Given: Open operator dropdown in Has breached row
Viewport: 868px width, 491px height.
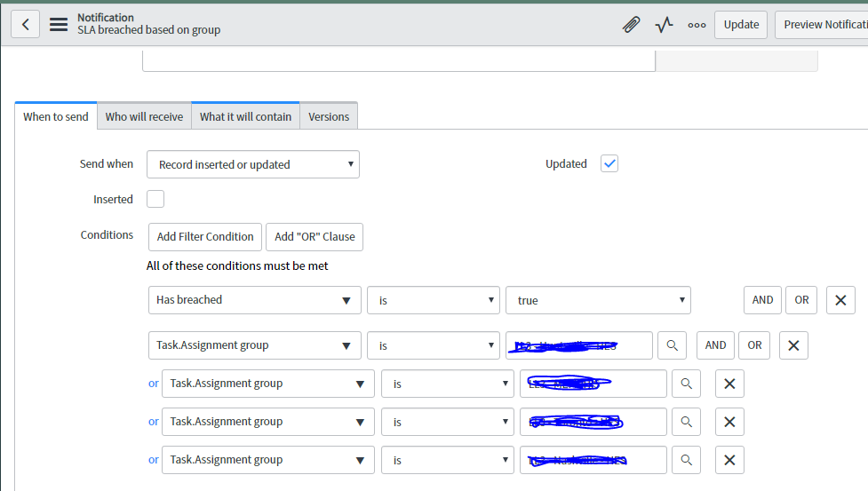Looking at the screenshot, I should coord(434,300).
